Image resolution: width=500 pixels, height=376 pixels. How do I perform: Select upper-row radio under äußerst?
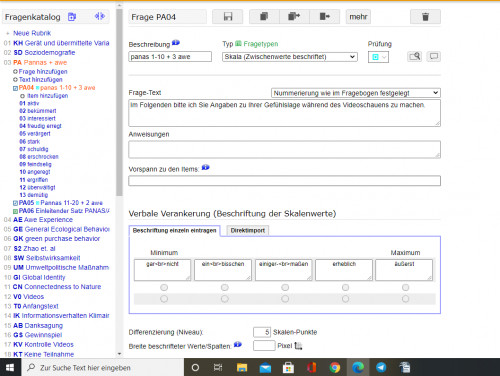[405, 287]
